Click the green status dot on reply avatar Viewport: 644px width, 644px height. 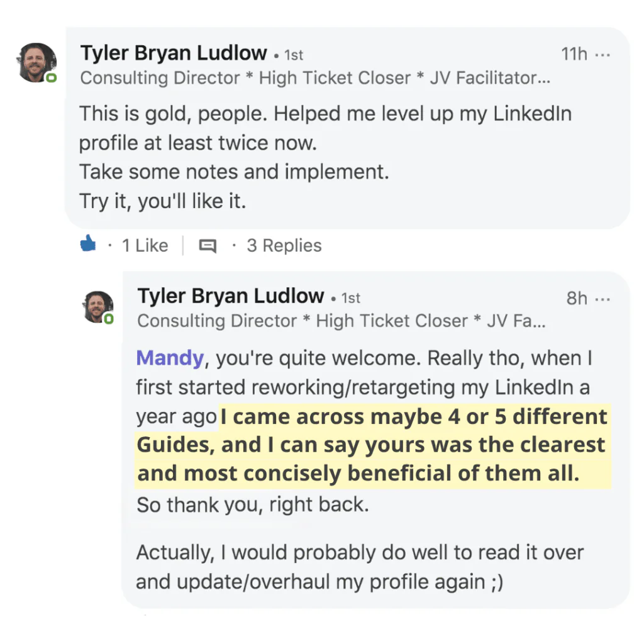tap(108, 319)
